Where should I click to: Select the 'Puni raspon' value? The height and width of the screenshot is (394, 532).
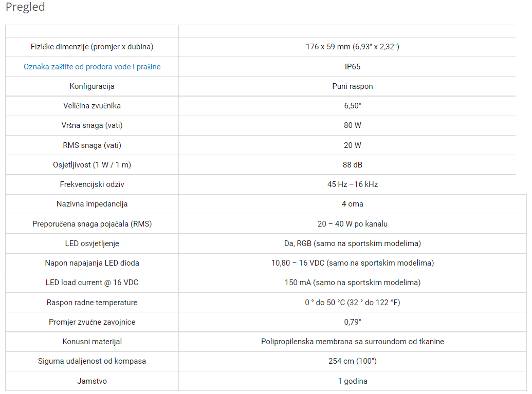point(353,86)
